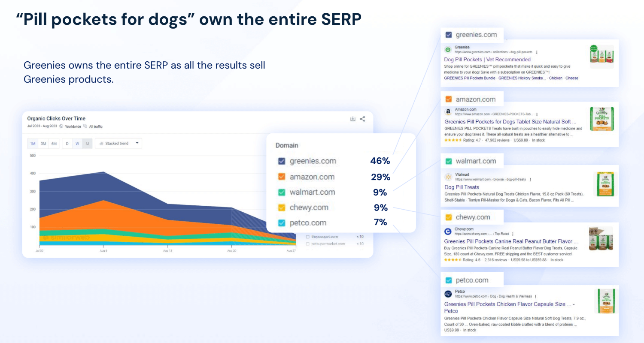Click the traffic icon beside All traffic
The height and width of the screenshot is (343, 644).
tap(85, 126)
